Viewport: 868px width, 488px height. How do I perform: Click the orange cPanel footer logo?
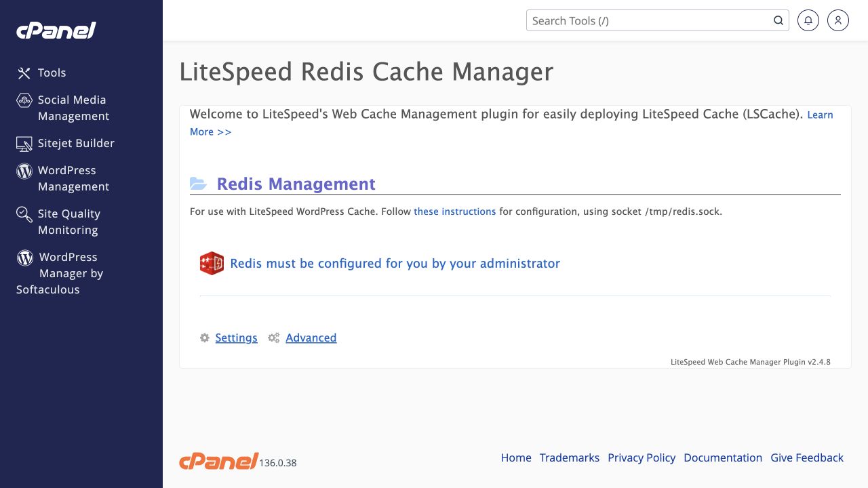pos(218,461)
